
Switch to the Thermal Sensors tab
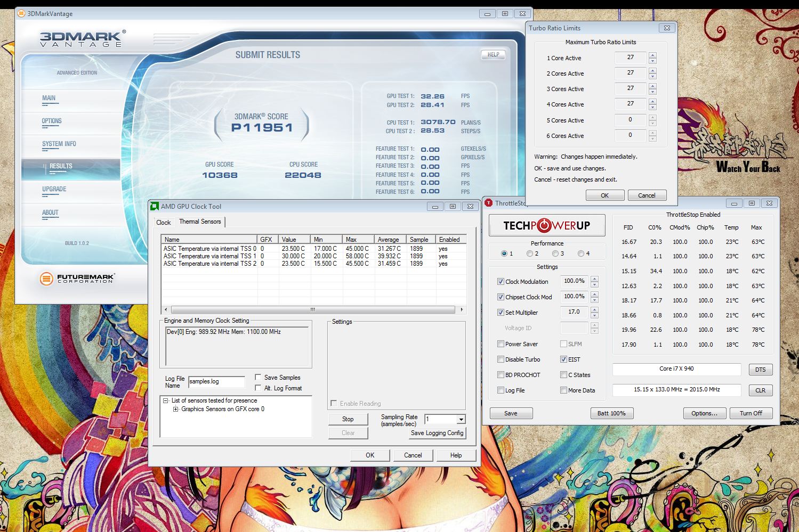coord(200,222)
